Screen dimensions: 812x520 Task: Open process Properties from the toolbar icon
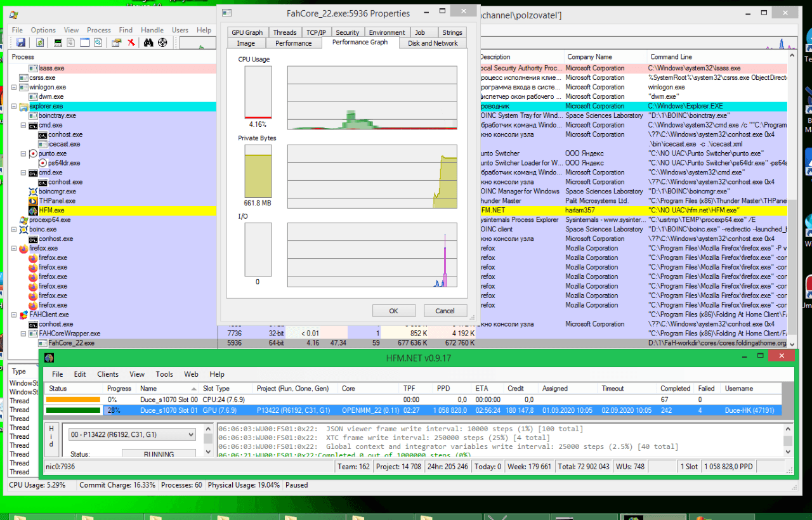pos(117,42)
